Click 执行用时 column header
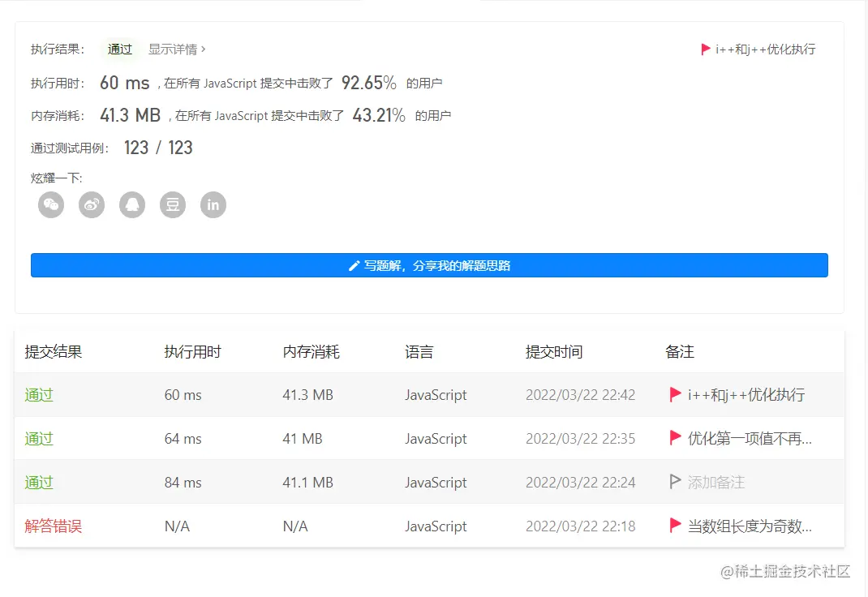The height and width of the screenshot is (597, 868). pos(192,352)
